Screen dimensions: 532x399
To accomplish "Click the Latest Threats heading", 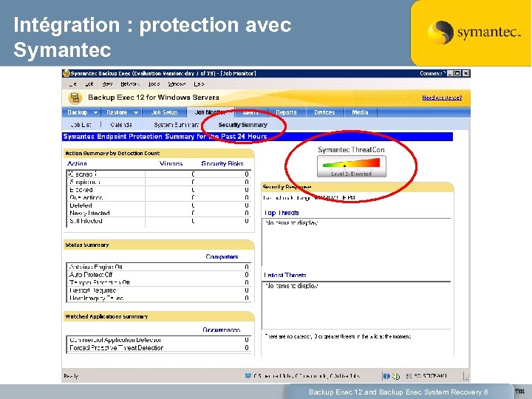I will 285,275.
